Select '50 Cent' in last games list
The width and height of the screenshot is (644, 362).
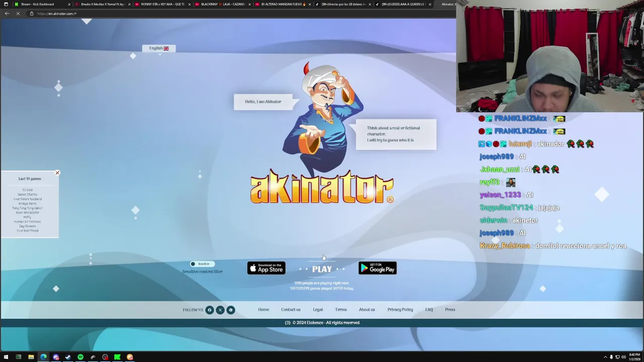[28, 190]
